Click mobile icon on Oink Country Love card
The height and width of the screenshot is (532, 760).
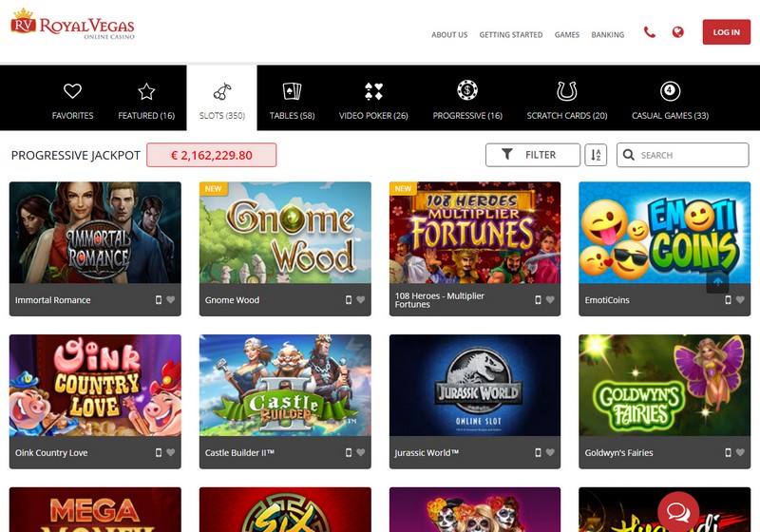click(159, 452)
